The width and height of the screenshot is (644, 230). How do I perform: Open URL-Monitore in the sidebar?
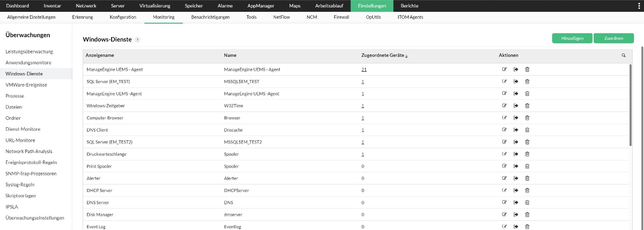[20, 140]
